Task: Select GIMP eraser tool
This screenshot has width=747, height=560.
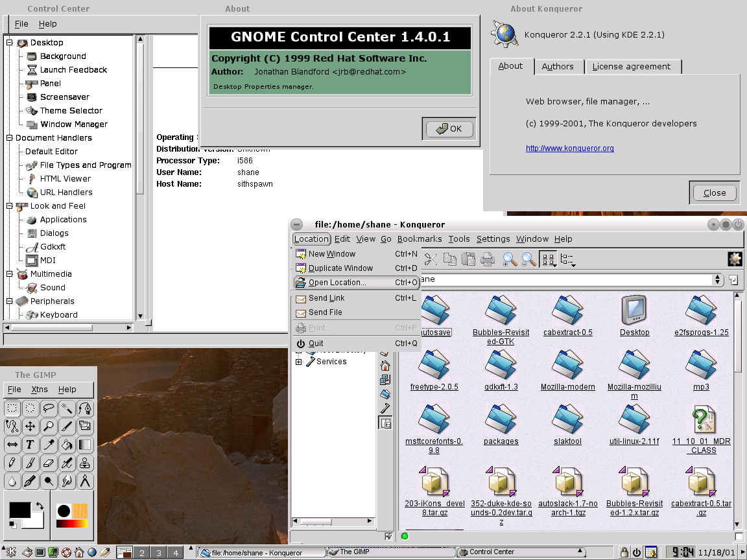Action: tap(48, 463)
